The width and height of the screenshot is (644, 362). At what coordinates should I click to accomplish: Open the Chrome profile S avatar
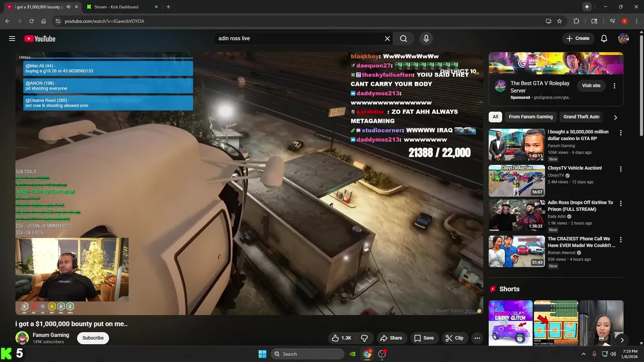click(624, 21)
